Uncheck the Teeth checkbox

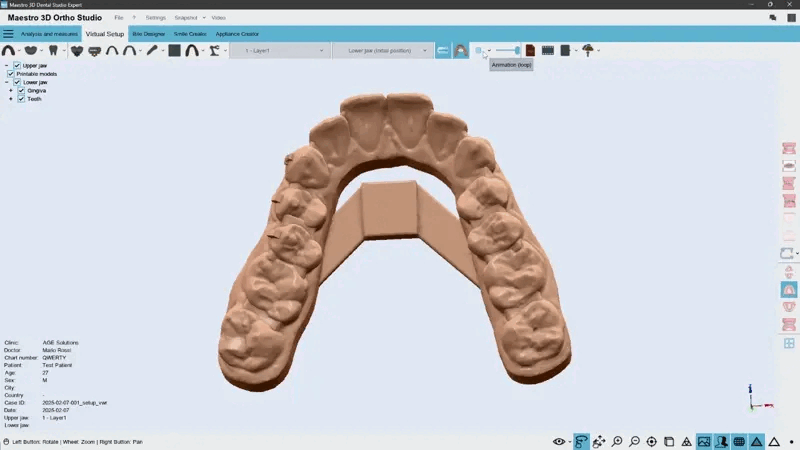point(21,99)
